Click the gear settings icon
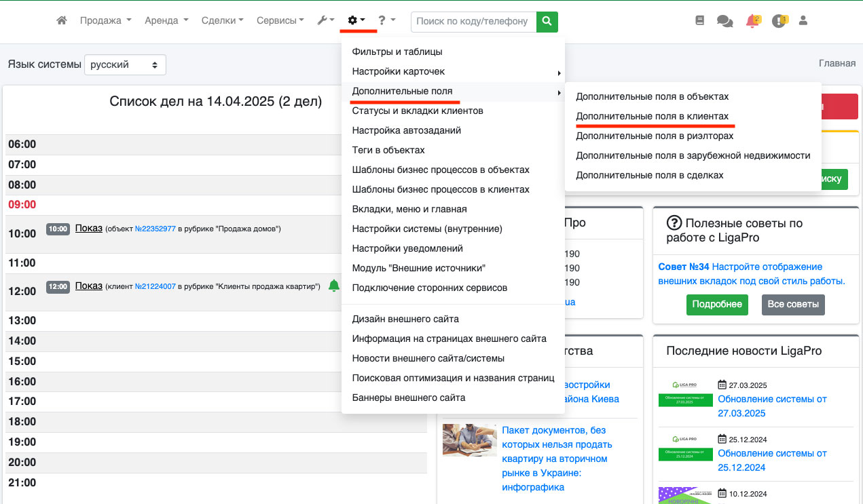The image size is (863, 504). tap(356, 21)
